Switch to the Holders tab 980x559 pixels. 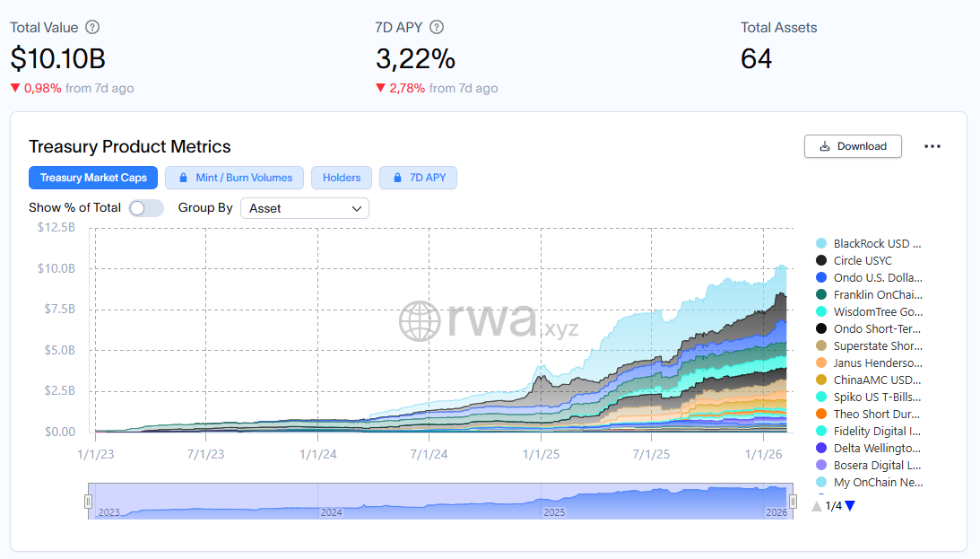tap(342, 178)
